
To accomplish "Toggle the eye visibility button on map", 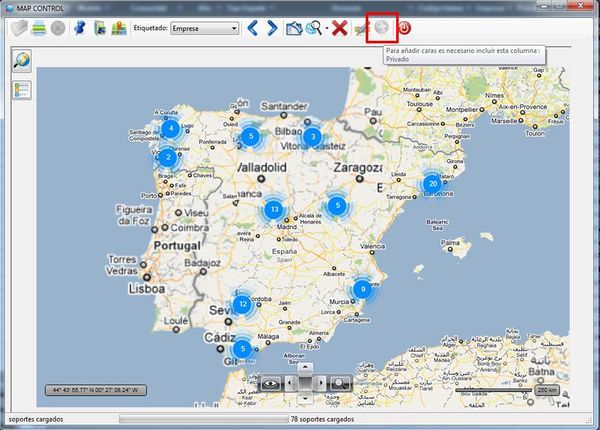I will [270, 382].
